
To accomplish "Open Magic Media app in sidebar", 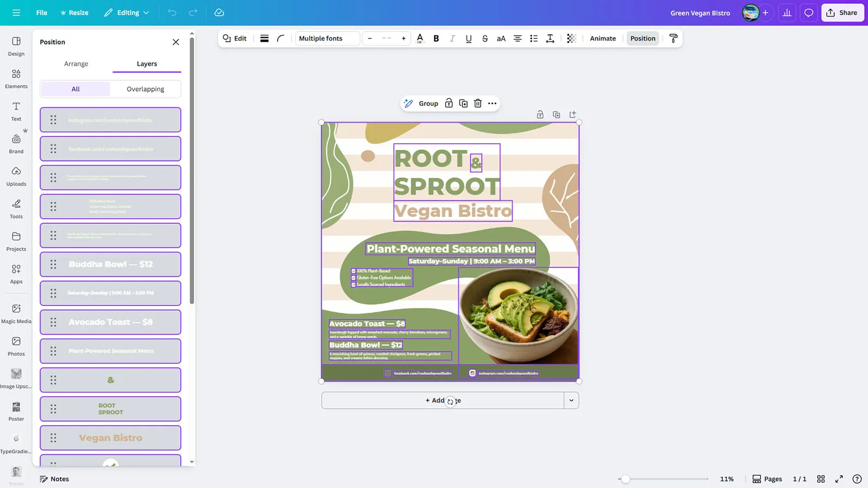I will 16,313.
